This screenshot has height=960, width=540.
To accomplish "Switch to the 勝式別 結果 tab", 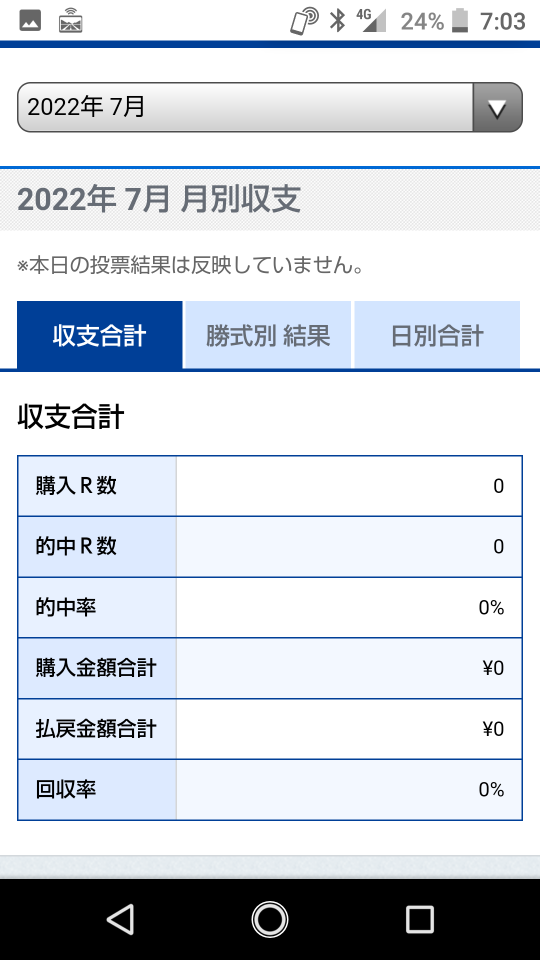I will (x=268, y=336).
